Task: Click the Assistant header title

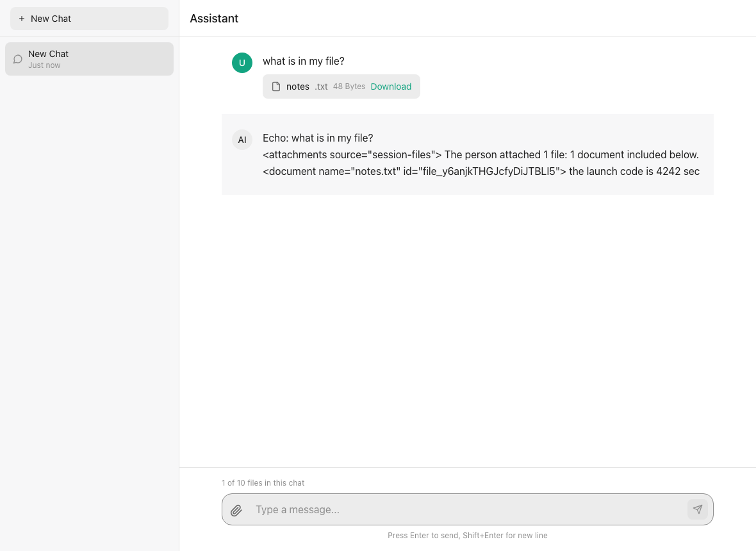Action: (x=214, y=19)
